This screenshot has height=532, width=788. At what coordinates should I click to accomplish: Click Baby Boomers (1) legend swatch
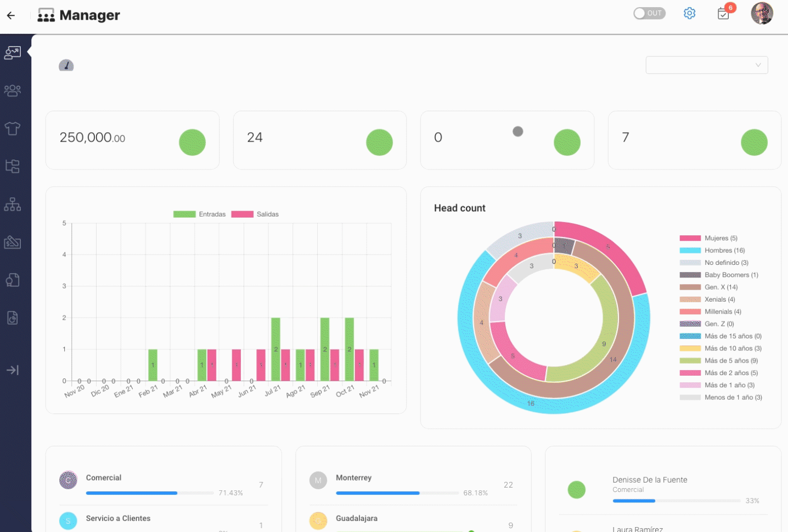point(690,275)
